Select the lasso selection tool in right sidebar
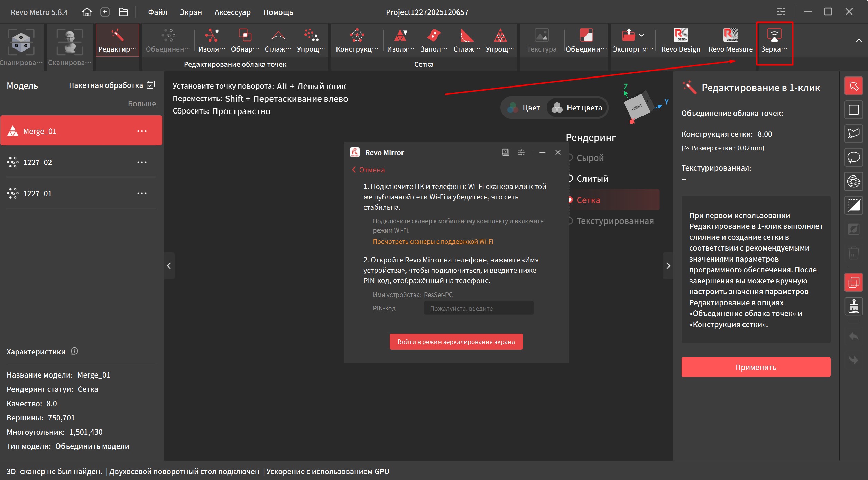The image size is (868, 480). 853,157
